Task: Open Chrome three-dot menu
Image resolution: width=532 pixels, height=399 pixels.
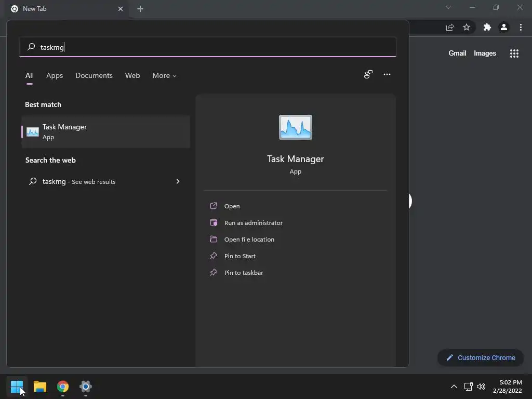Action: tap(521, 27)
